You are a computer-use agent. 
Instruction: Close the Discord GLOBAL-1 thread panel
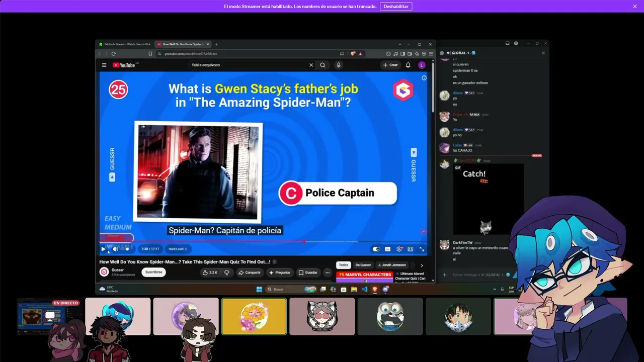pos(543,53)
